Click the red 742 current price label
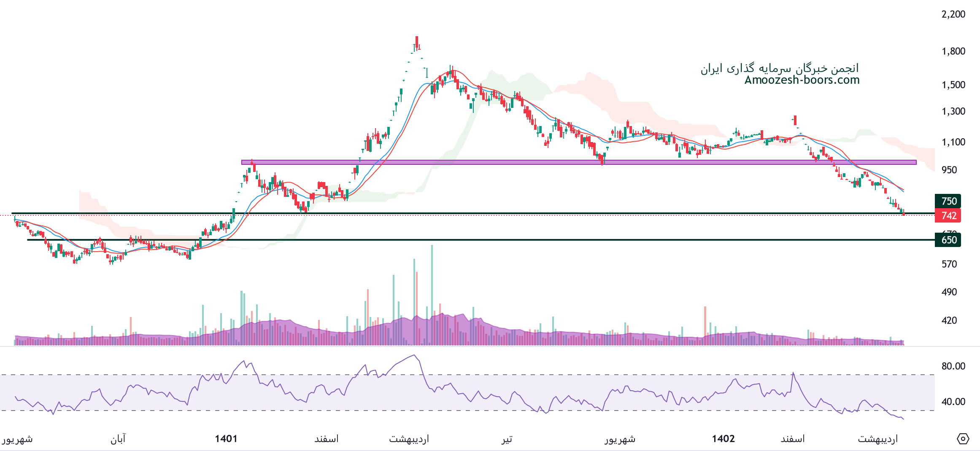This screenshot has width=980, height=451. [948, 216]
